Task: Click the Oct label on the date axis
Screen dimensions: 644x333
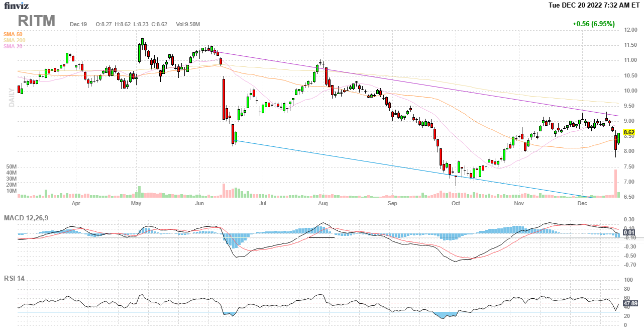Action: click(456, 204)
